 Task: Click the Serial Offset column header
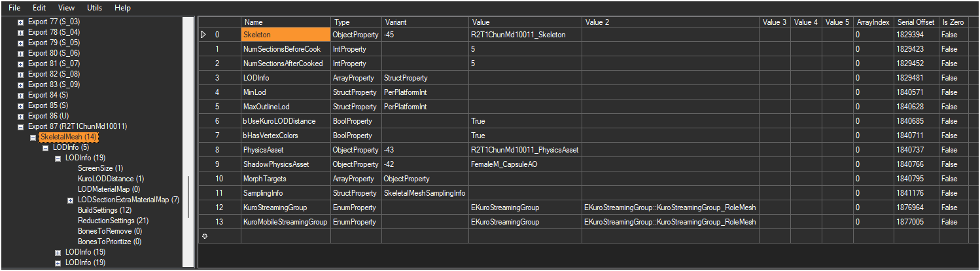click(x=916, y=22)
